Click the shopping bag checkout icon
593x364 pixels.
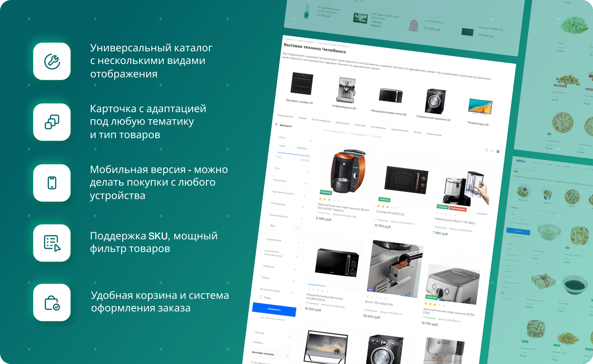tap(52, 303)
